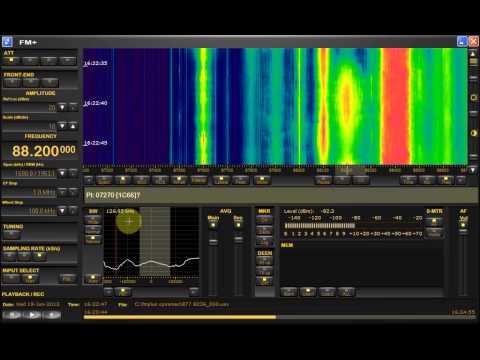This screenshot has height=360, width=480.
Task: Open the RF Step down-arrow selector
Action: coord(62,192)
